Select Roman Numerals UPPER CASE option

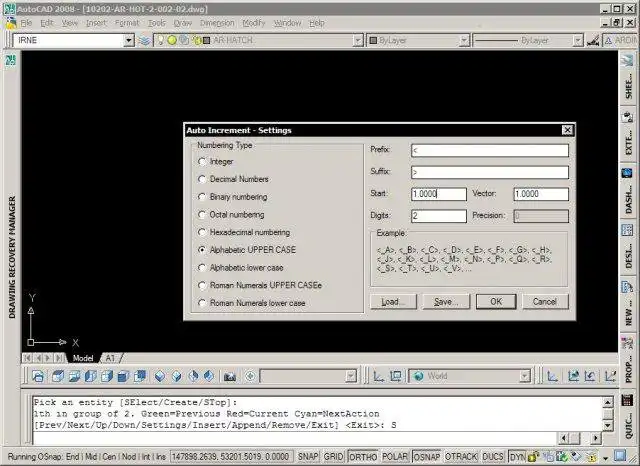click(x=260, y=285)
